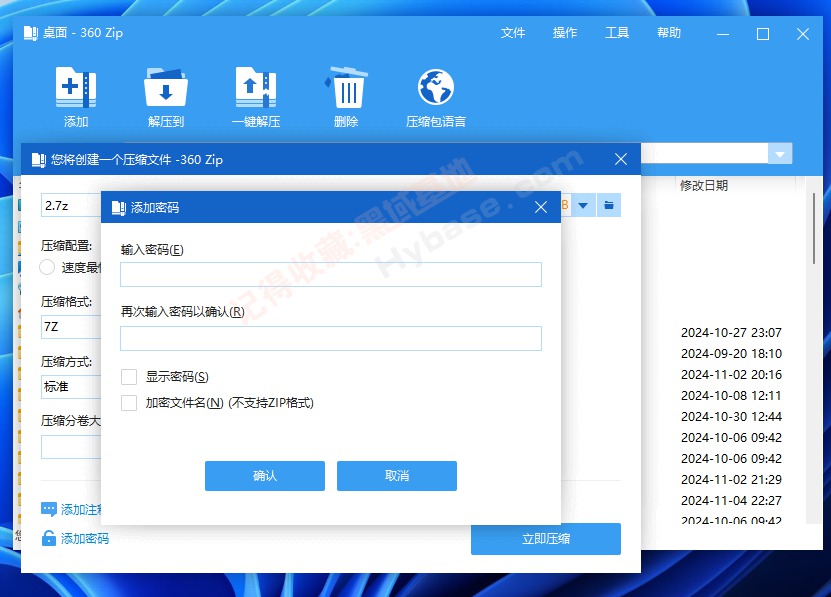831x597 pixels.
Task: Click the 删除 (Delete) trash icon
Action: tap(346, 87)
